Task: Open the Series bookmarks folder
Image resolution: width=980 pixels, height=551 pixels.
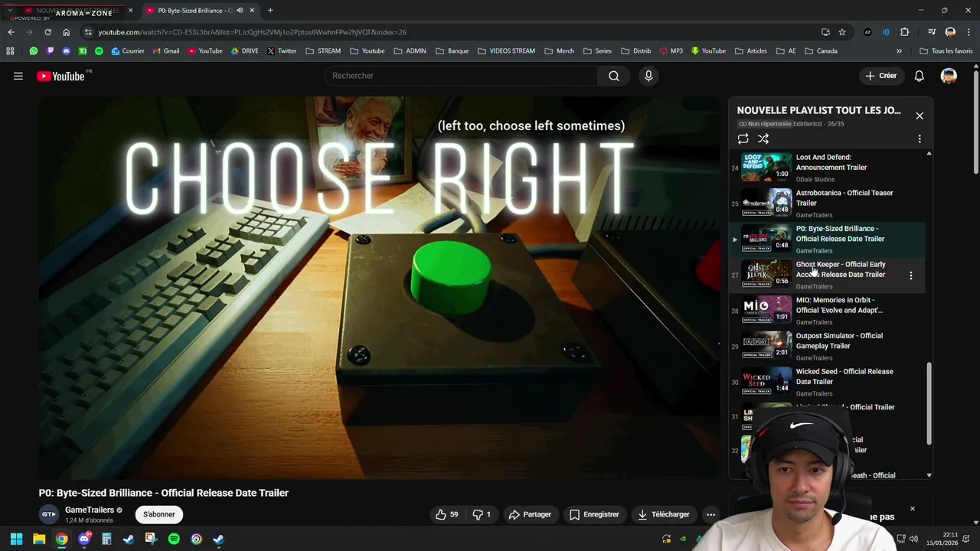Action: [x=597, y=51]
